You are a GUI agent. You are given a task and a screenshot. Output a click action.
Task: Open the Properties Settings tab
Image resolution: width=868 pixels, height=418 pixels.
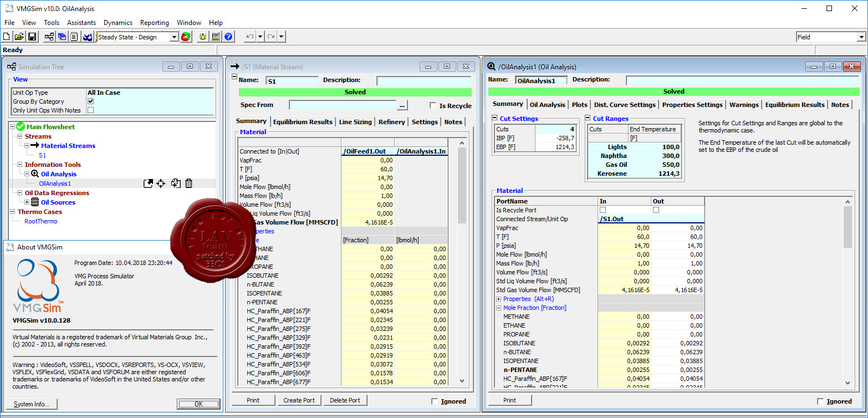(692, 105)
